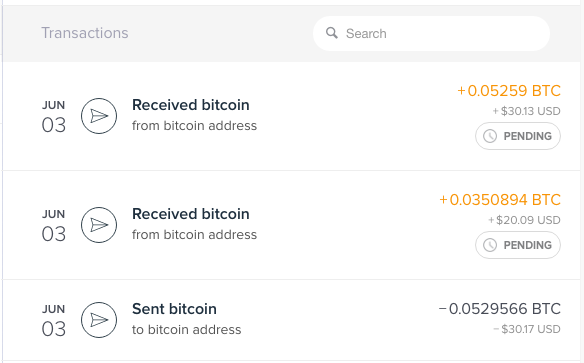Click the paper plane icon for +0.0350894 BTC
584x363 pixels.
[x=99, y=225]
